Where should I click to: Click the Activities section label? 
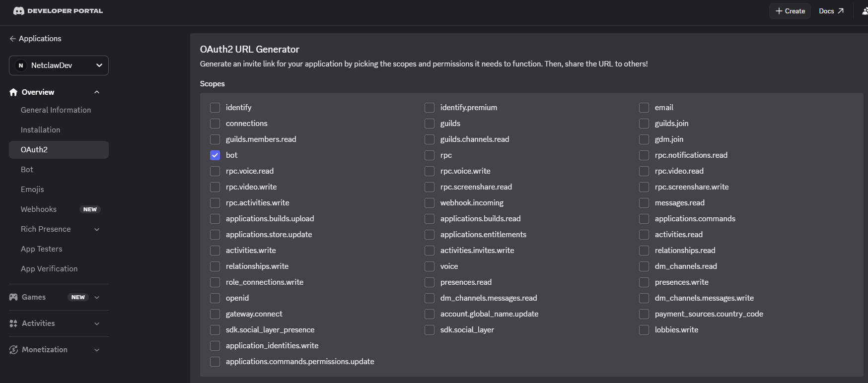[x=38, y=323]
